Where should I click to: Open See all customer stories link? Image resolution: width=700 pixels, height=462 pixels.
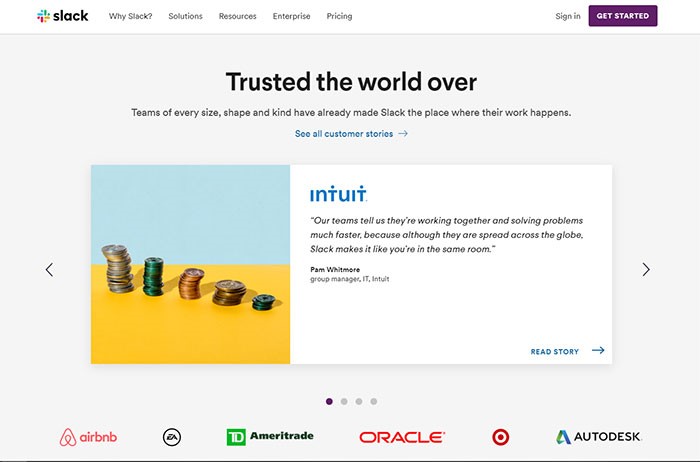(x=351, y=133)
